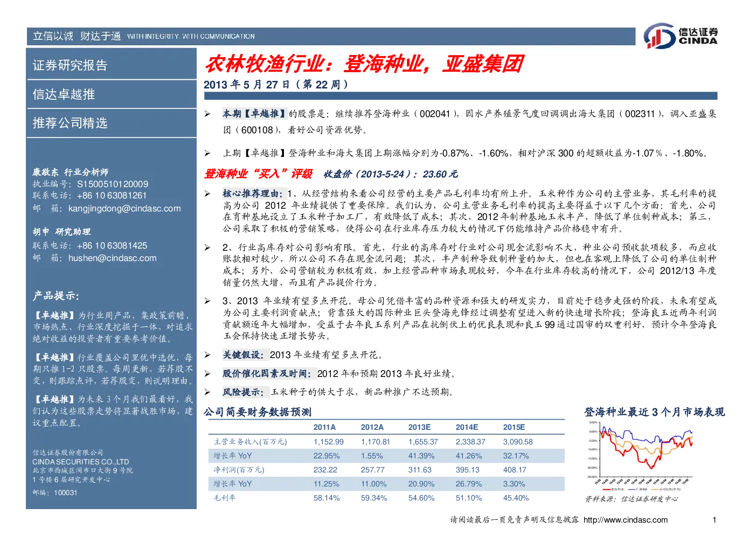Click the phone number +86 10 63081425
756x535 pixels.
pos(112,245)
